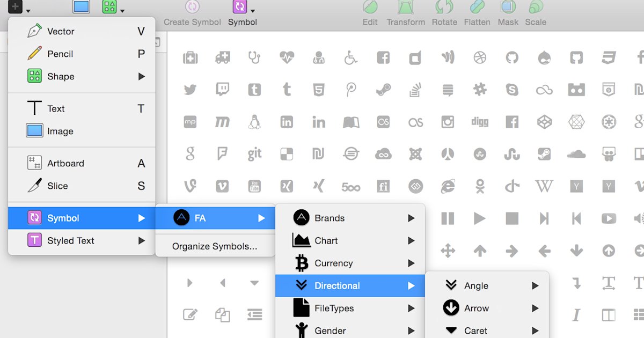
Task: Expand the Gender submenu arrow
Action: (411, 330)
